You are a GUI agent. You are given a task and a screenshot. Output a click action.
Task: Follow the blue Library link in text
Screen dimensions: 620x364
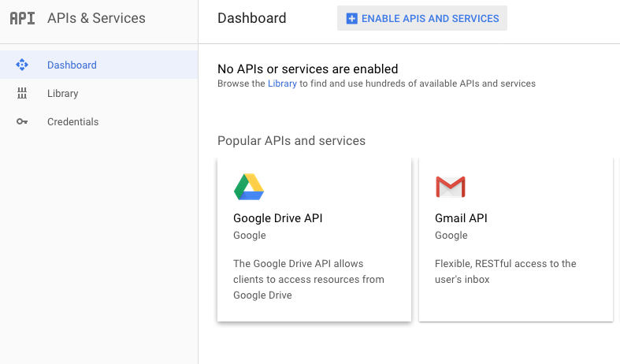pyautogui.click(x=282, y=84)
